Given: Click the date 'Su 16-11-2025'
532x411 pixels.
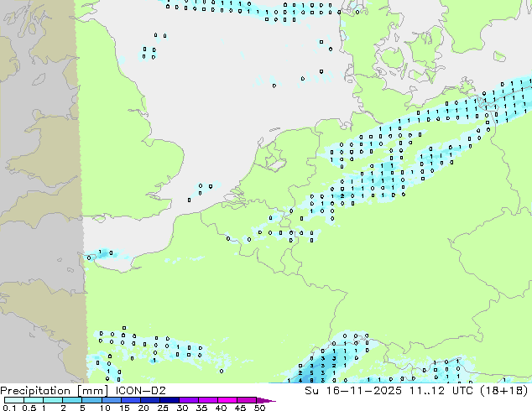Looking at the screenshot, I should click(353, 391).
